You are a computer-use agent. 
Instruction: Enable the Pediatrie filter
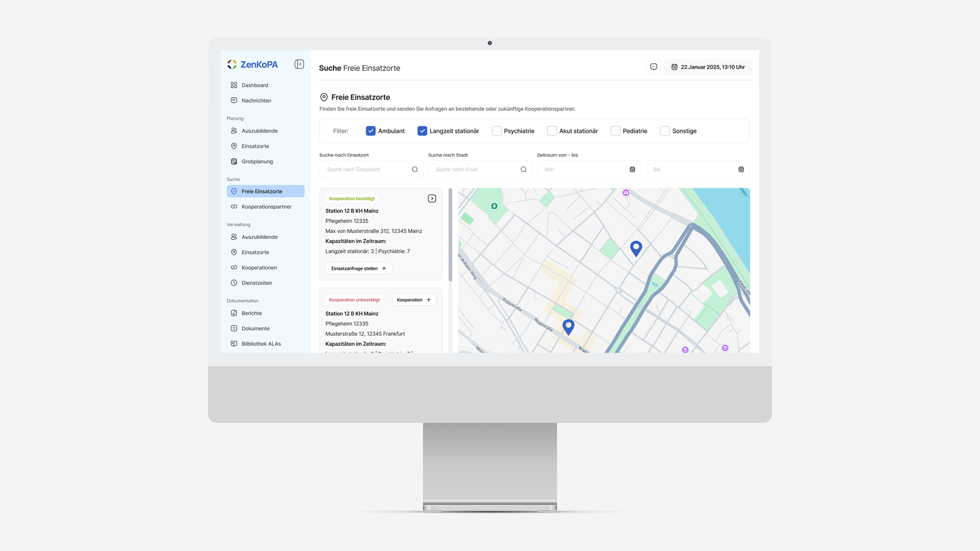click(x=616, y=131)
